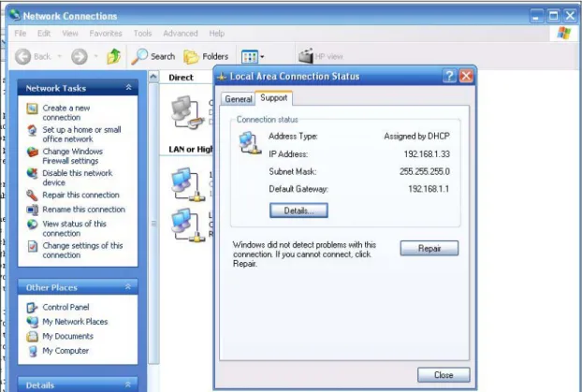Screen dimensions: 582x392
Task: Open Back button history dropdown arrow
Action: pyautogui.click(x=59, y=56)
